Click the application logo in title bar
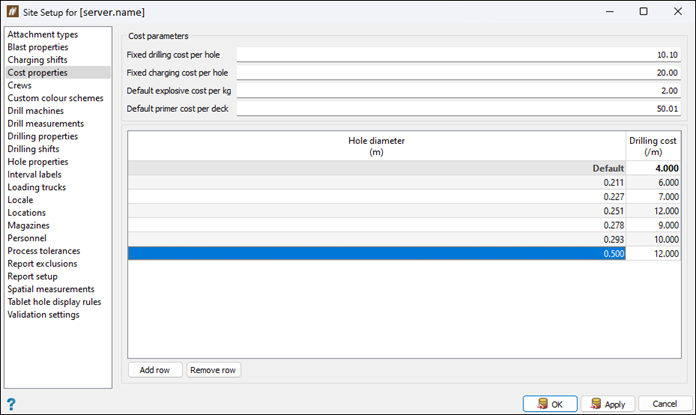Image resolution: width=696 pixels, height=415 pixels. click(14, 11)
